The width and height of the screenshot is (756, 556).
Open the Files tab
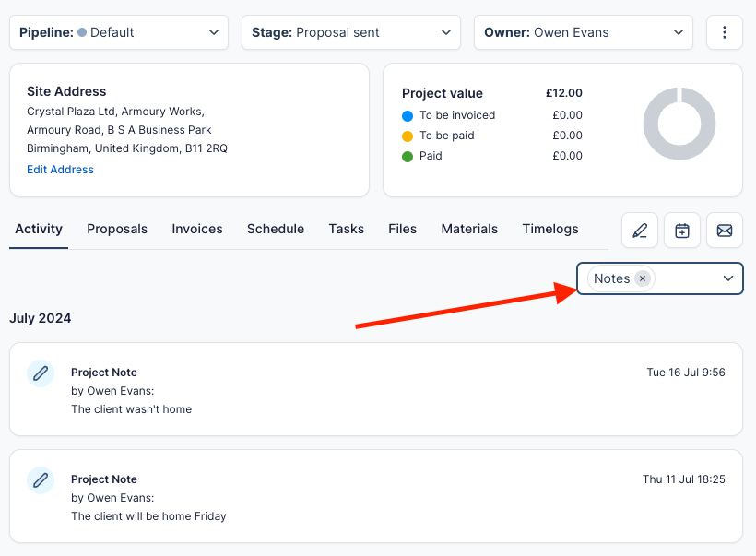[x=402, y=229]
